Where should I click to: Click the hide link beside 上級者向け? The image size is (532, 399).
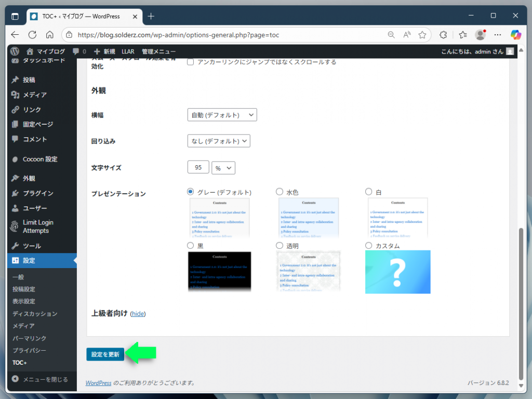click(138, 314)
